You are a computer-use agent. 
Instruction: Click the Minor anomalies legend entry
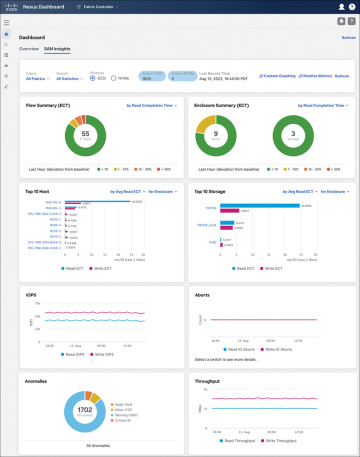[121, 410]
